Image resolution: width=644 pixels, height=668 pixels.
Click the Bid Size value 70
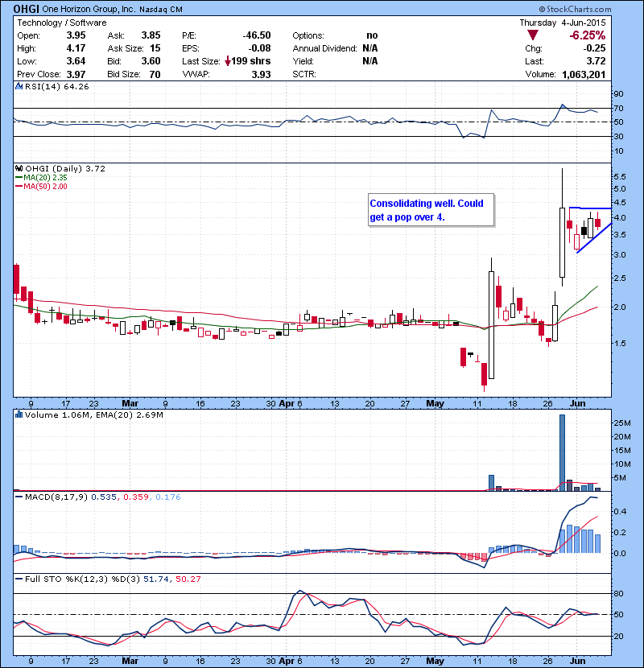tap(155, 74)
